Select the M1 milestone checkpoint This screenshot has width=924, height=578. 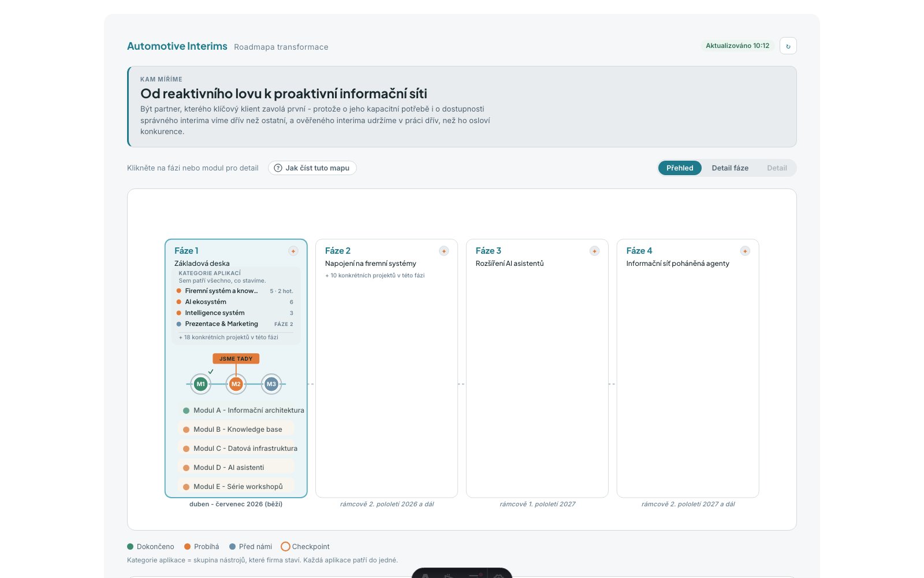200,384
